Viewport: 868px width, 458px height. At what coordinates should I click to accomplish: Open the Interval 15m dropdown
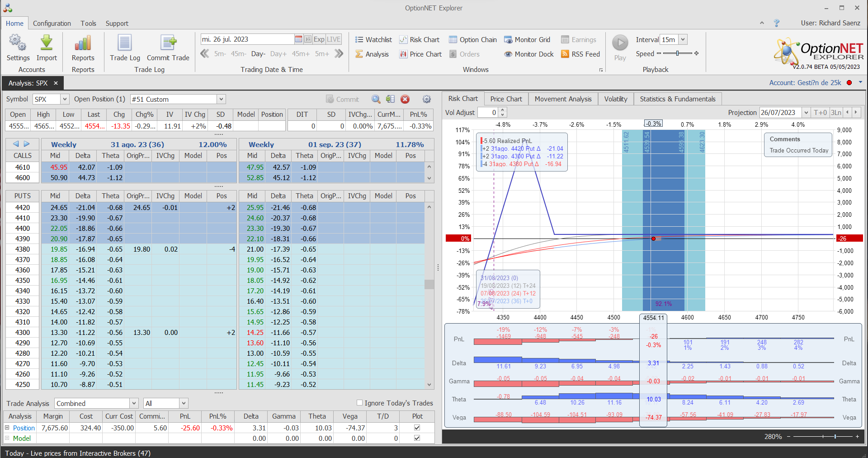click(x=683, y=40)
